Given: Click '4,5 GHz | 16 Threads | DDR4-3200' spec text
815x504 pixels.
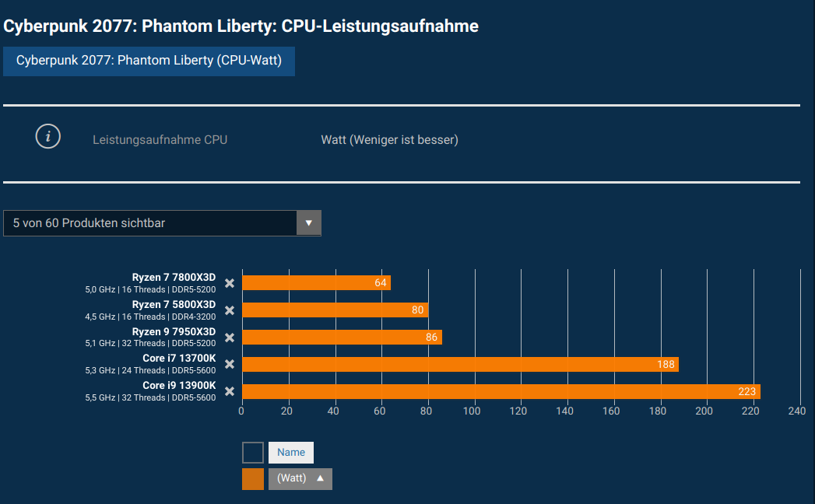Looking at the screenshot, I should (x=150, y=317).
